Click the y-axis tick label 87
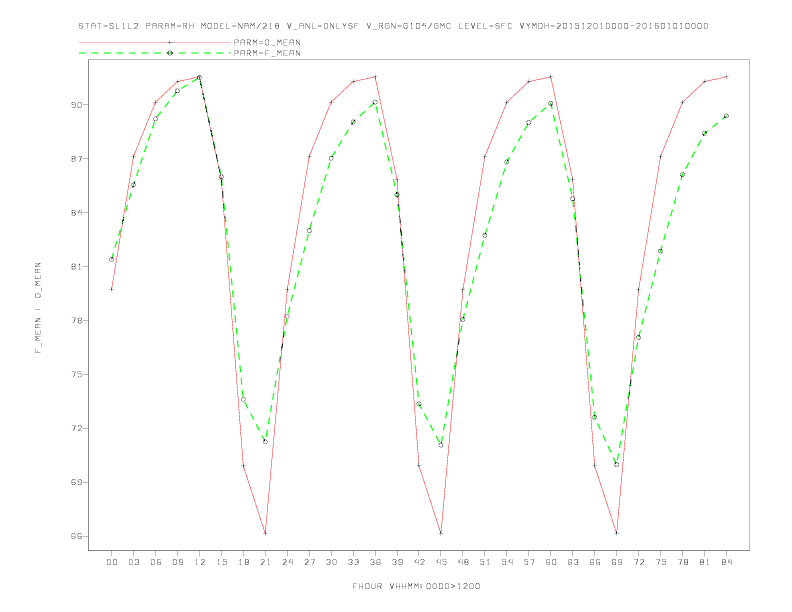 [76, 159]
